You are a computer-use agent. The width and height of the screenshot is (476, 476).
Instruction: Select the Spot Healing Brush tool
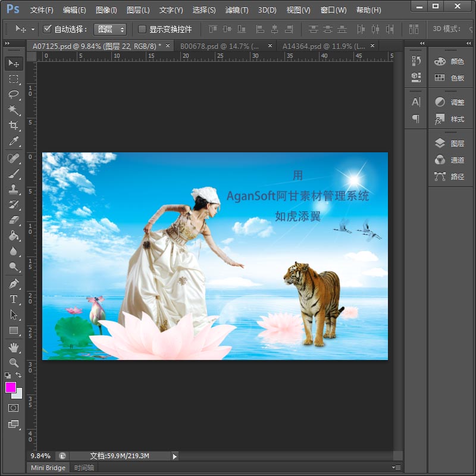click(14, 158)
